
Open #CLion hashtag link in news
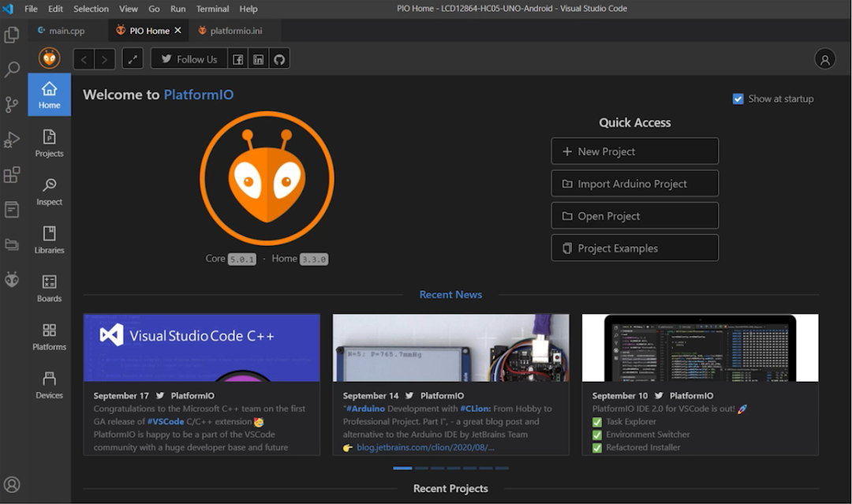[x=476, y=409]
